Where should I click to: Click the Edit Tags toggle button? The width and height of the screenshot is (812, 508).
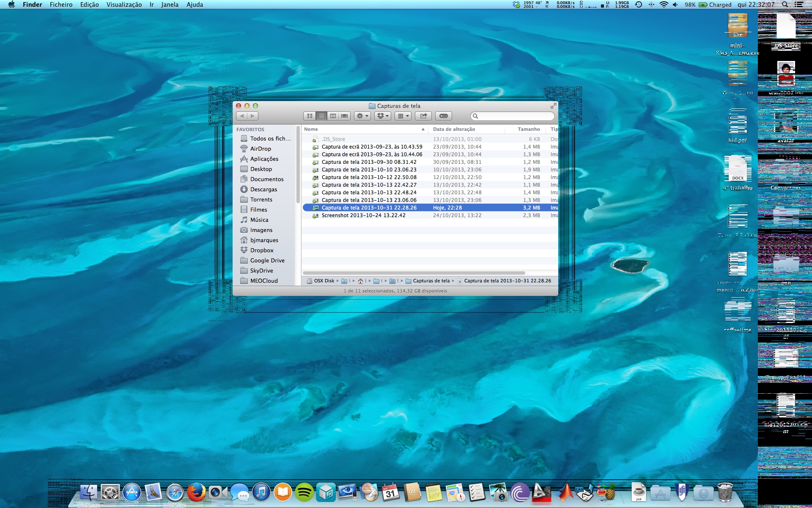click(443, 116)
